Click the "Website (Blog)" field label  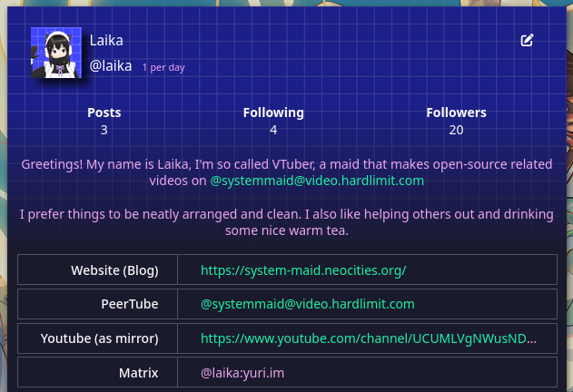[x=114, y=270]
